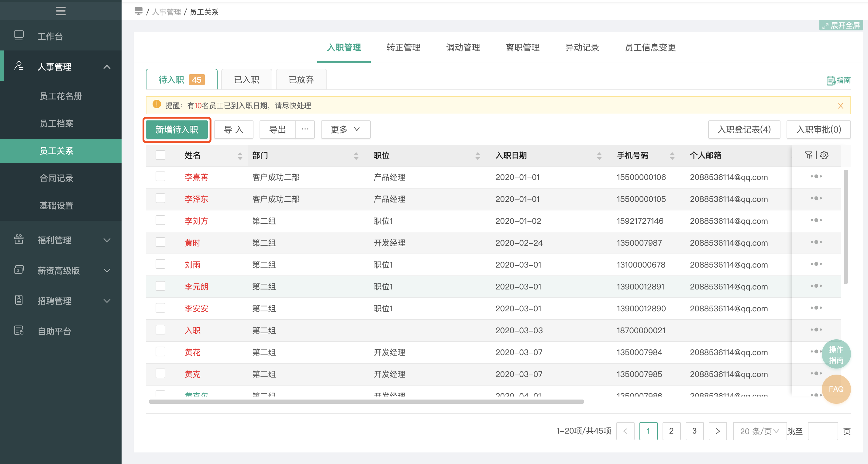Check the box for 李刘方
The image size is (868, 464).
click(160, 220)
